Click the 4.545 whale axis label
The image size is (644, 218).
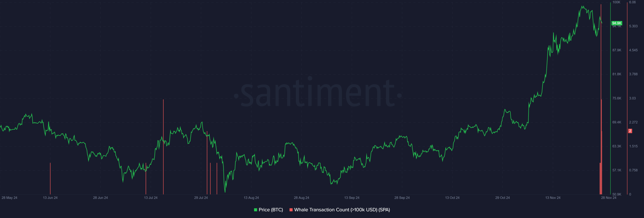tap(633, 50)
